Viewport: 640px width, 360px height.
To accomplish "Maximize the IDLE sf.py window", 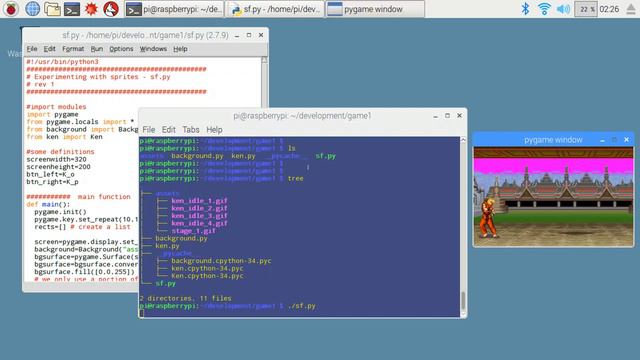I will tap(249, 35).
